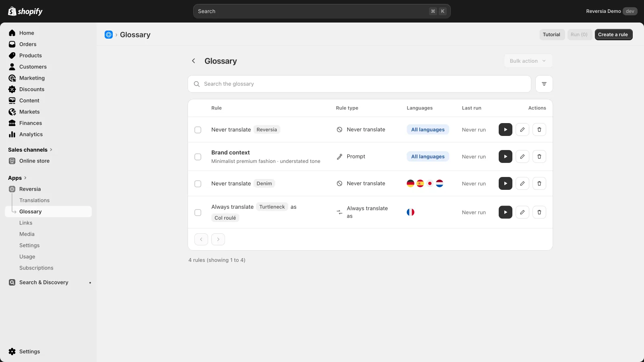Viewport: 644px width, 362px height.
Task: Click the Search & Discovery icon
Action: [x=12, y=282]
